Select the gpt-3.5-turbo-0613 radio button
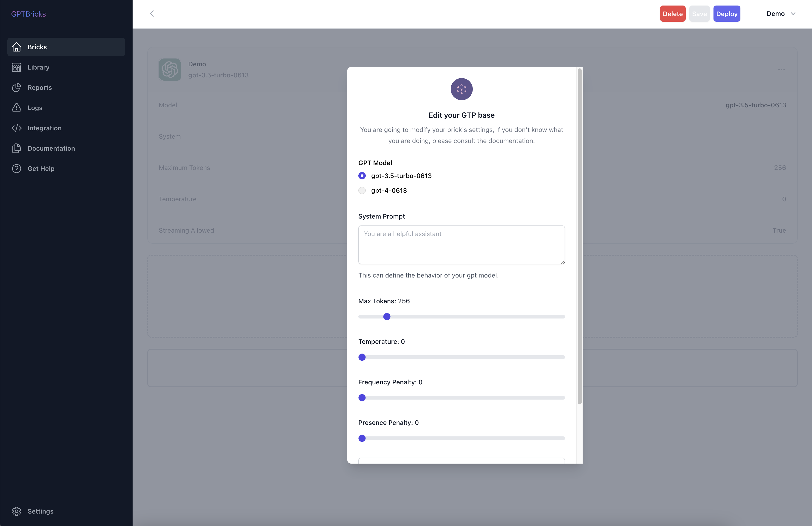The height and width of the screenshot is (526, 812). click(362, 176)
